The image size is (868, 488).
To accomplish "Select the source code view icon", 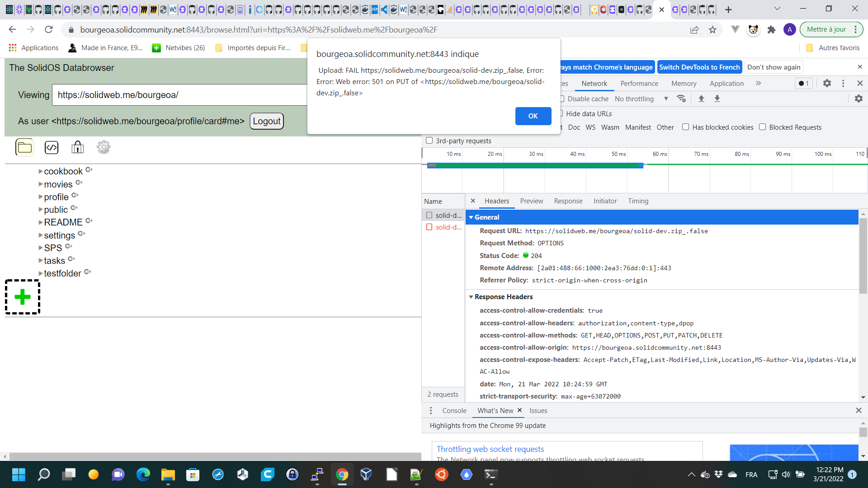I will coord(52,147).
